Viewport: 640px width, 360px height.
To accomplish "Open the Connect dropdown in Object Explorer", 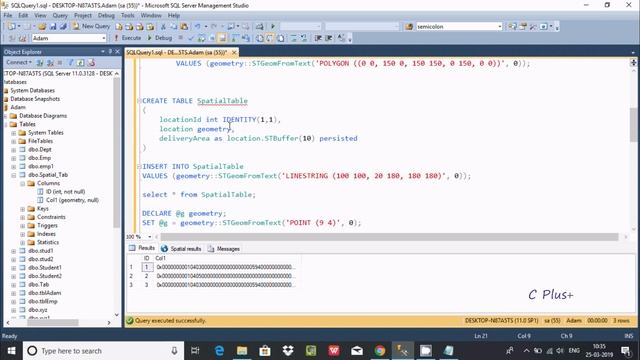I will [18, 62].
